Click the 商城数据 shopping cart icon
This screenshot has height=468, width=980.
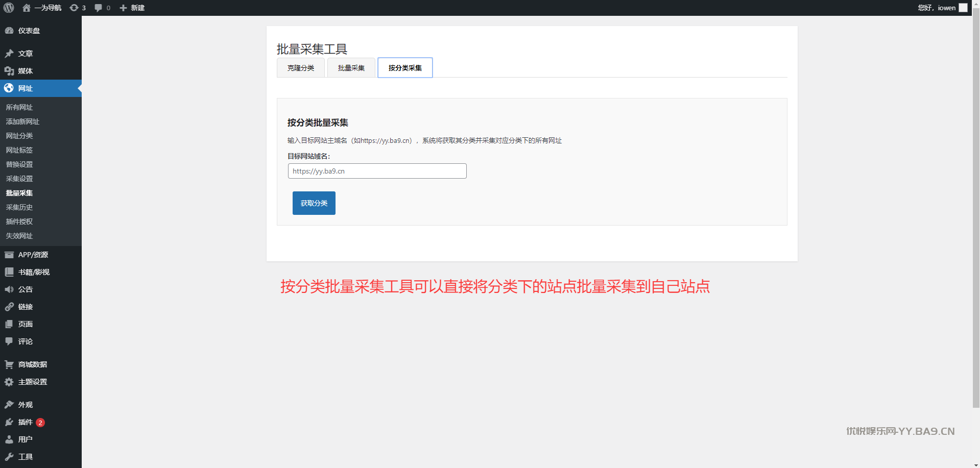coord(9,364)
